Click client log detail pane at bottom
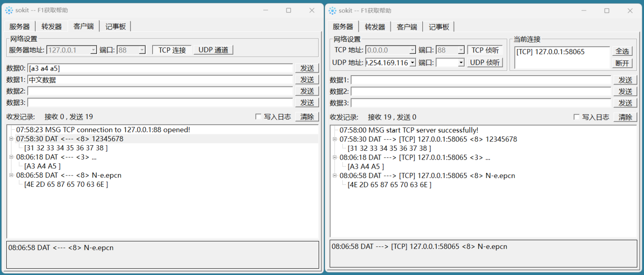The height and width of the screenshot is (275, 644). point(163,254)
